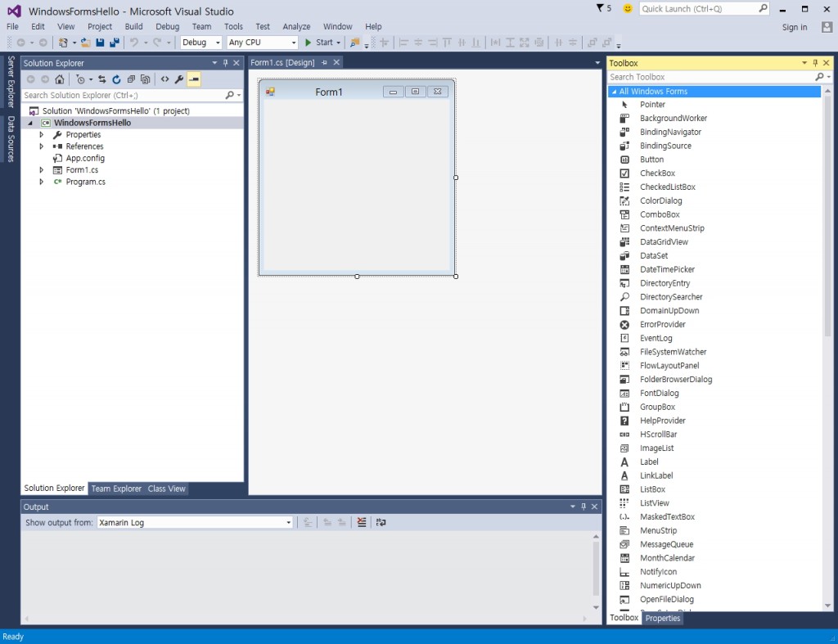This screenshot has height=644, width=838.
Task: Open the Solution Explorer window options dropdown
Action: pos(215,63)
